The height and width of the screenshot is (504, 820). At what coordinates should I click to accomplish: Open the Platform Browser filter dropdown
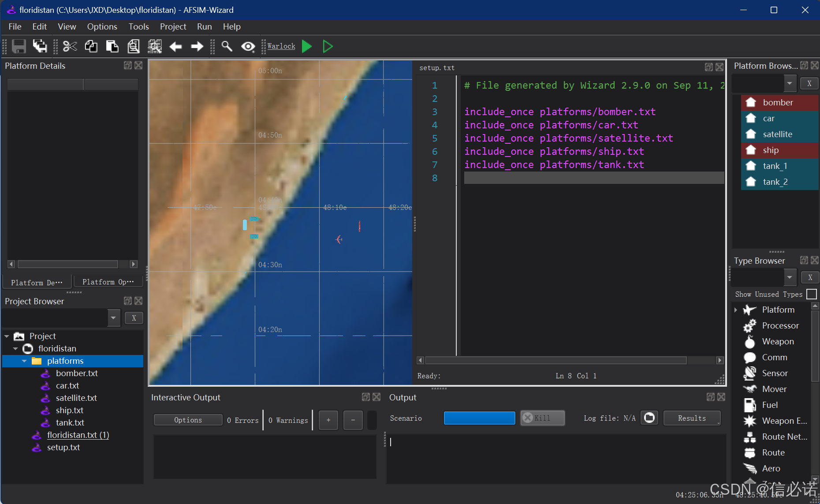coord(790,83)
